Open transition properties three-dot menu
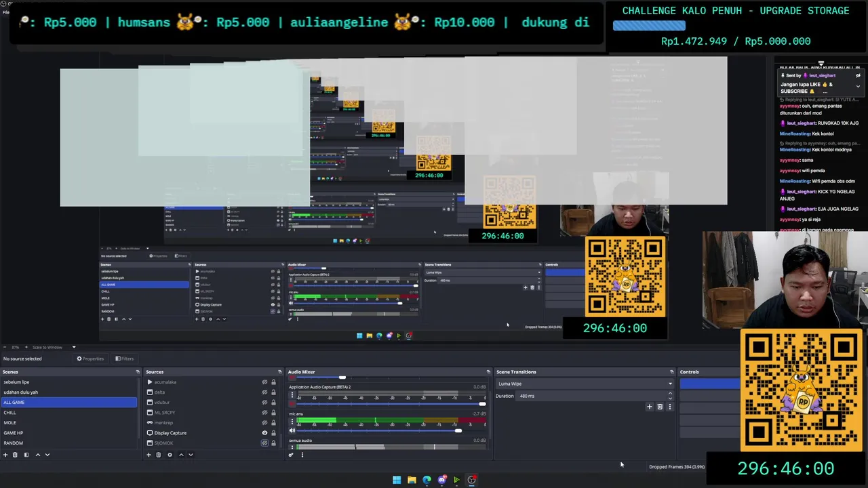Screen dimensions: 868x488 coord(670,407)
